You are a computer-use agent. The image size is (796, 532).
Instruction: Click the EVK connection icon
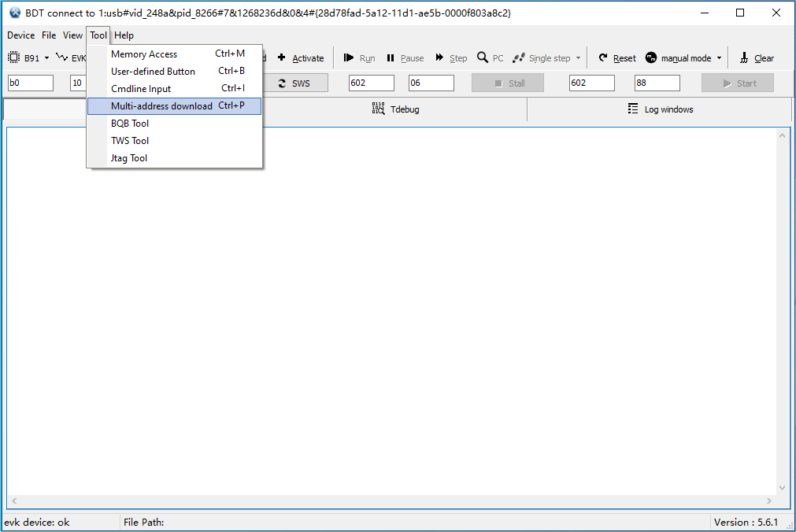tap(61, 57)
